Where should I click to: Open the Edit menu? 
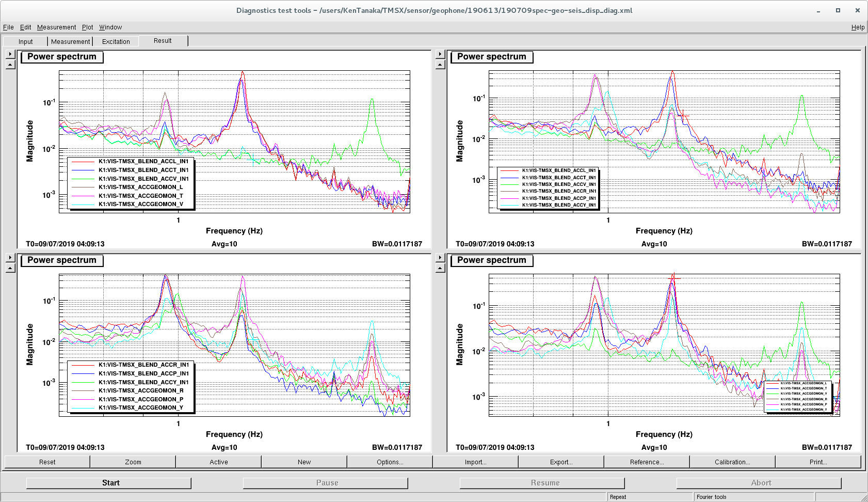(26, 27)
